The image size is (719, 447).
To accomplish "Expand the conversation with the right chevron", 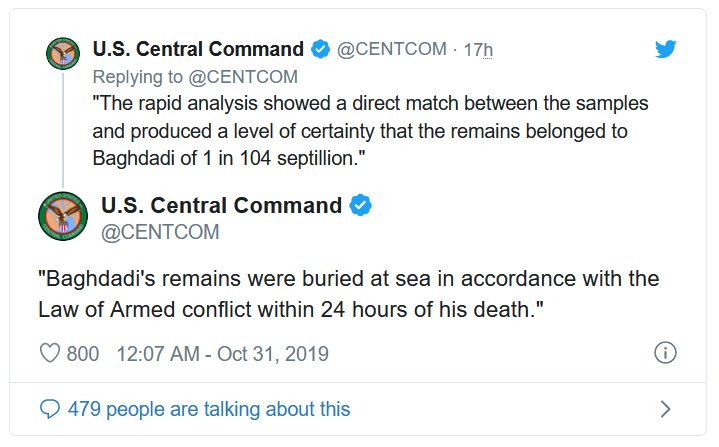I will (x=665, y=409).
